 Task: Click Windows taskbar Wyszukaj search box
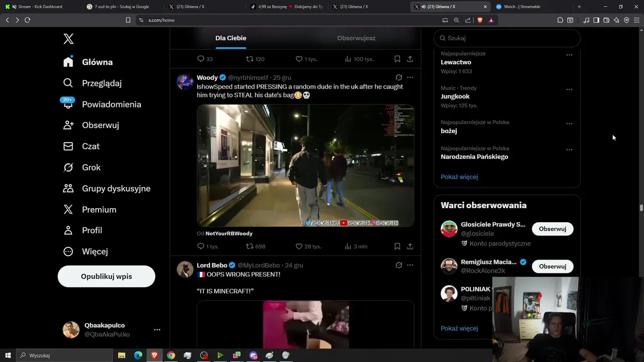64,355
